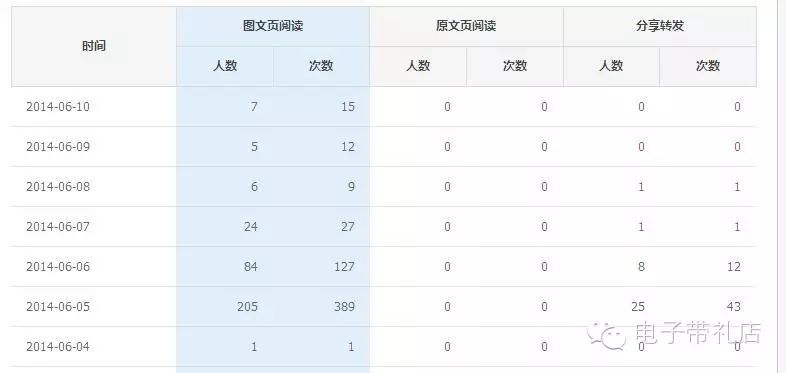
Task: Click 次数 subheader under 分享转发
Action: click(708, 66)
